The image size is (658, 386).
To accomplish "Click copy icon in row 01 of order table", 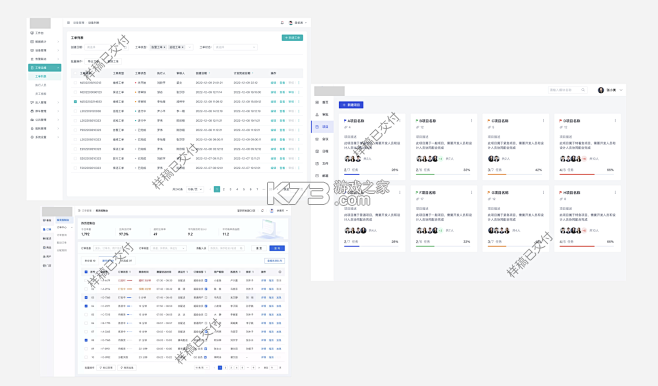I will coord(206,280).
